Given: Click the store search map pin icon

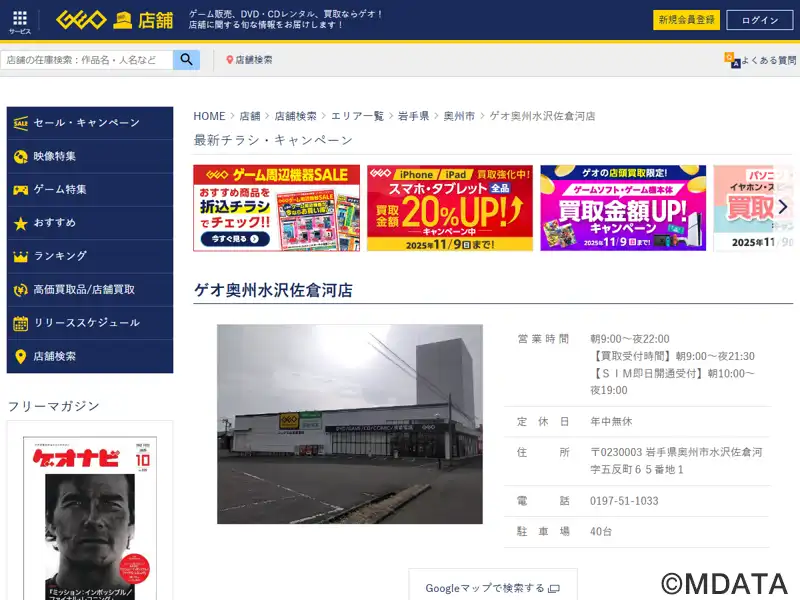Looking at the screenshot, I should 230,60.
